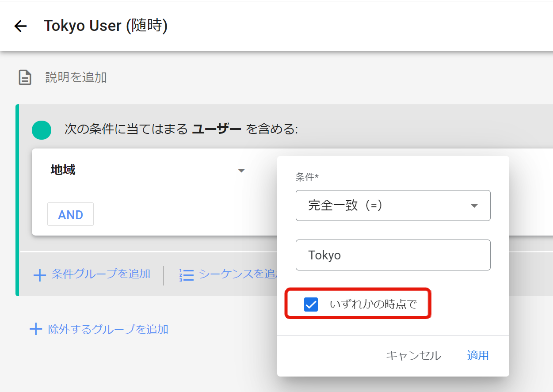Click the plus icon for 条件グループを追加
The height and width of the screenshot is (392, 553).
pyautogui.click(x=40, y=275)
